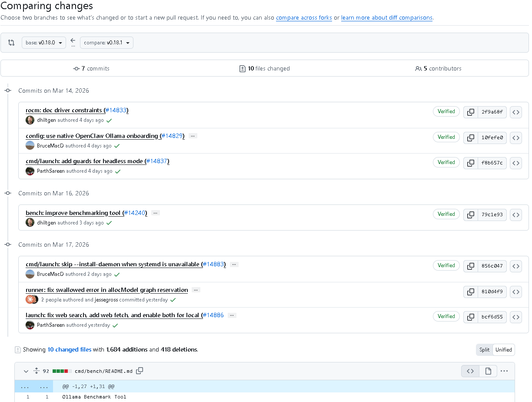532x402 pixels.
Task: Switch diff view to Split
Action: 485,350
